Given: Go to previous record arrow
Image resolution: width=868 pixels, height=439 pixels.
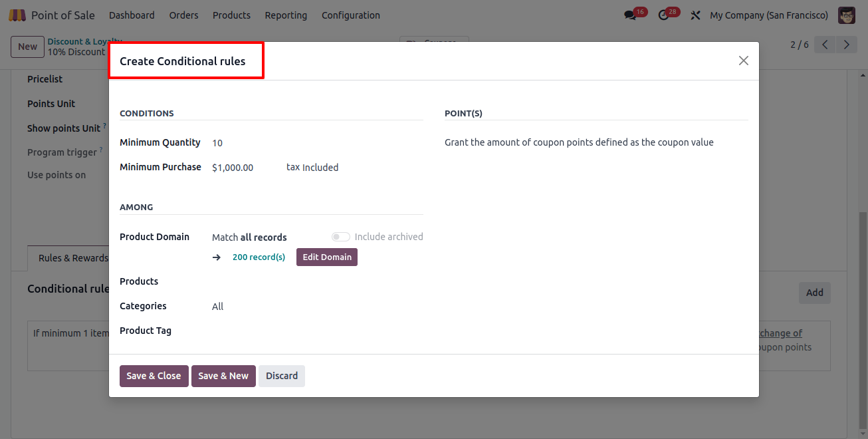Looking at the screenshot, I should (x=825, y=45).
